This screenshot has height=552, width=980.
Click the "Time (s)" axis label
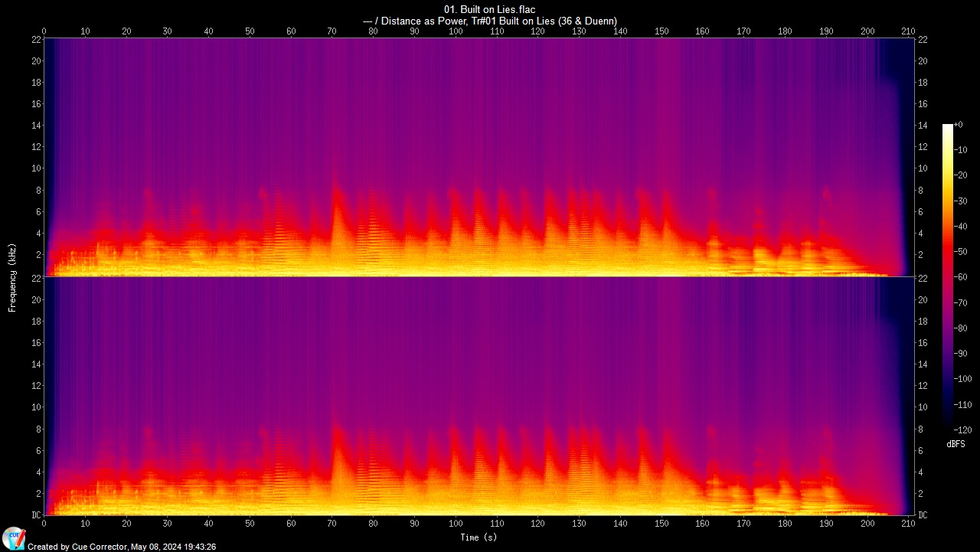479,537
